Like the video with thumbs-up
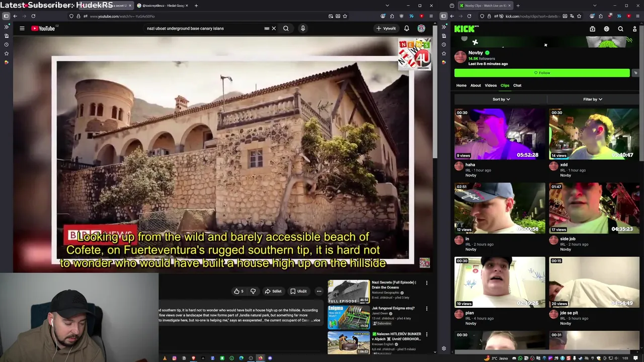The height and width of the screenshot is (362, 644). [238, 291]
